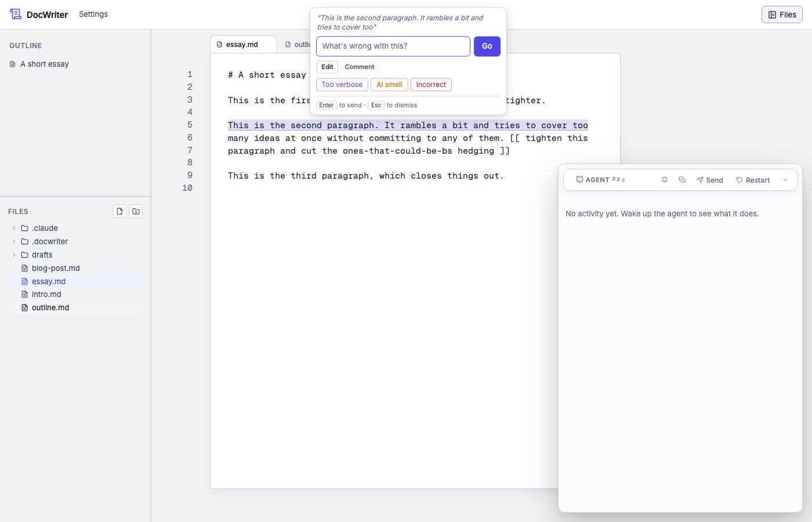This screenshot has width=812, height=522.
Task: Select the Edit mode tab
Action: coord(327,67)
